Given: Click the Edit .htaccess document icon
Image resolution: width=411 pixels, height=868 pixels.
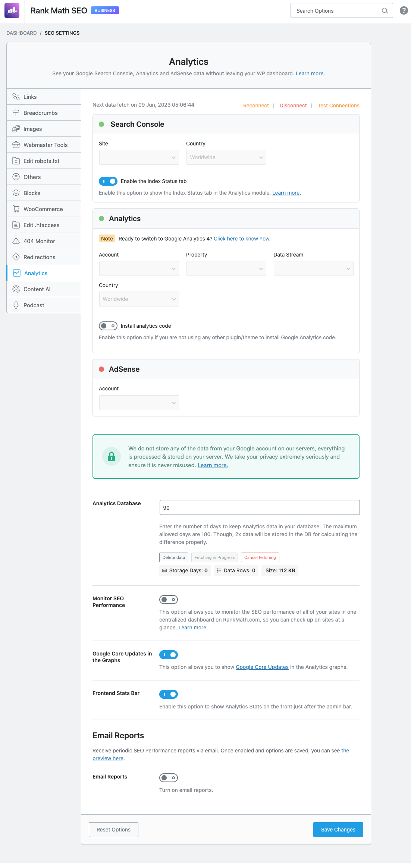Looking at the screenshot, I should coord(16,225).
